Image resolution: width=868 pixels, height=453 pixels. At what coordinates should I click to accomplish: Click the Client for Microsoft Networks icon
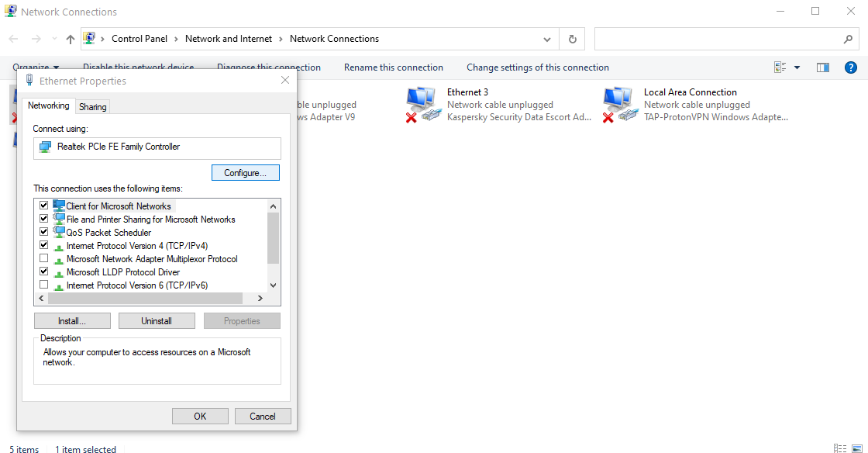click(x=59, y=206)
